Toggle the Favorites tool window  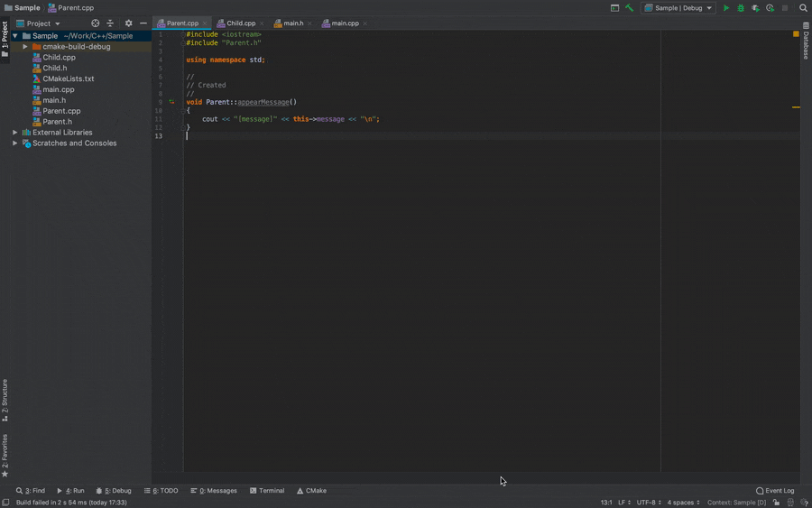[x=5, y=455]
